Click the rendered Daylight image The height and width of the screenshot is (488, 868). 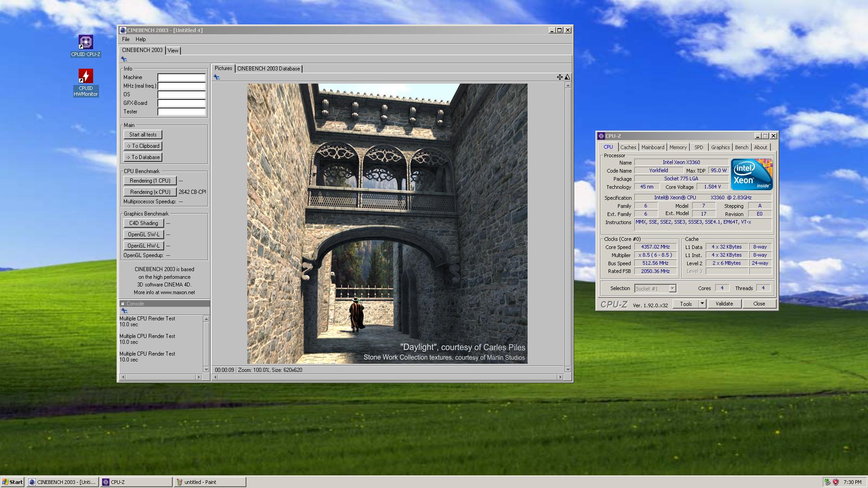coord(387,224)
